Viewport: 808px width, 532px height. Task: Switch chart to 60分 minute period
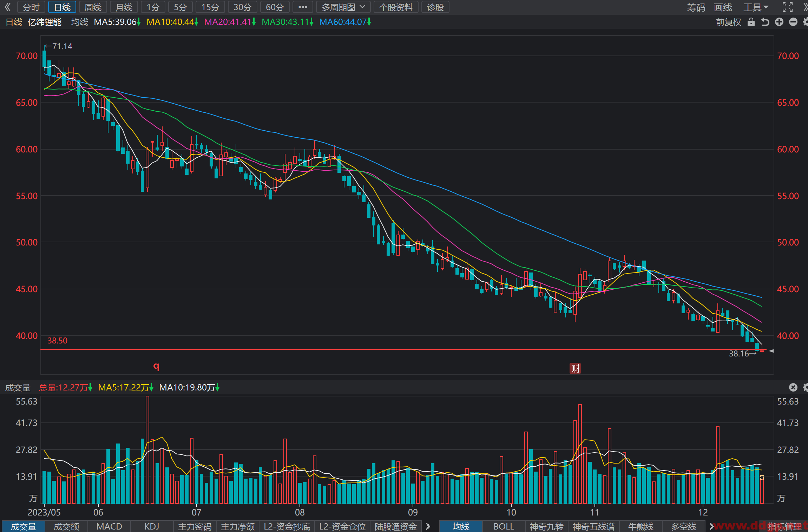click(275, 7)
